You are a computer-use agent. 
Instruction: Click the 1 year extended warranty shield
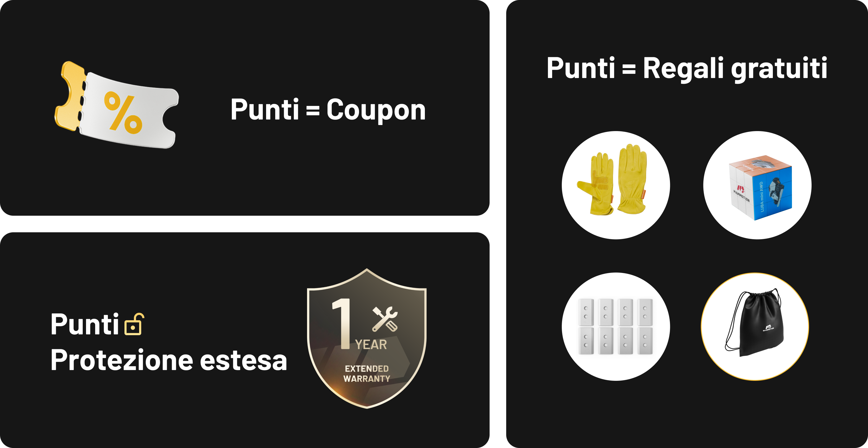tap(367, 338)
